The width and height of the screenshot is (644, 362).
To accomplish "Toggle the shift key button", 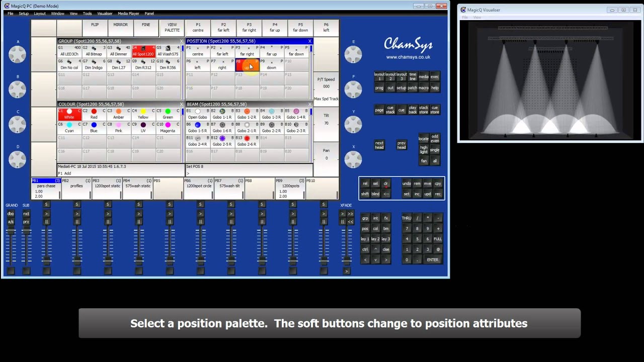I will coord(365,194).
